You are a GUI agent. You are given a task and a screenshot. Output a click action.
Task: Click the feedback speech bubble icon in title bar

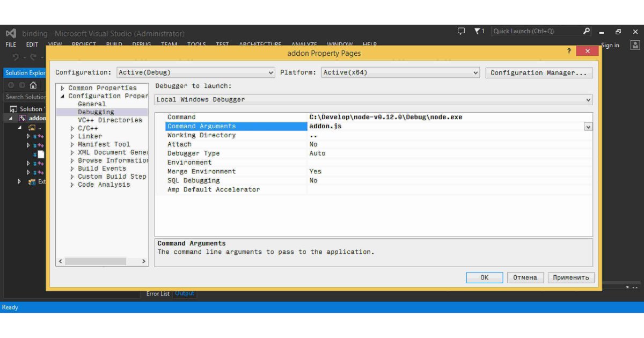click(461, 31)
